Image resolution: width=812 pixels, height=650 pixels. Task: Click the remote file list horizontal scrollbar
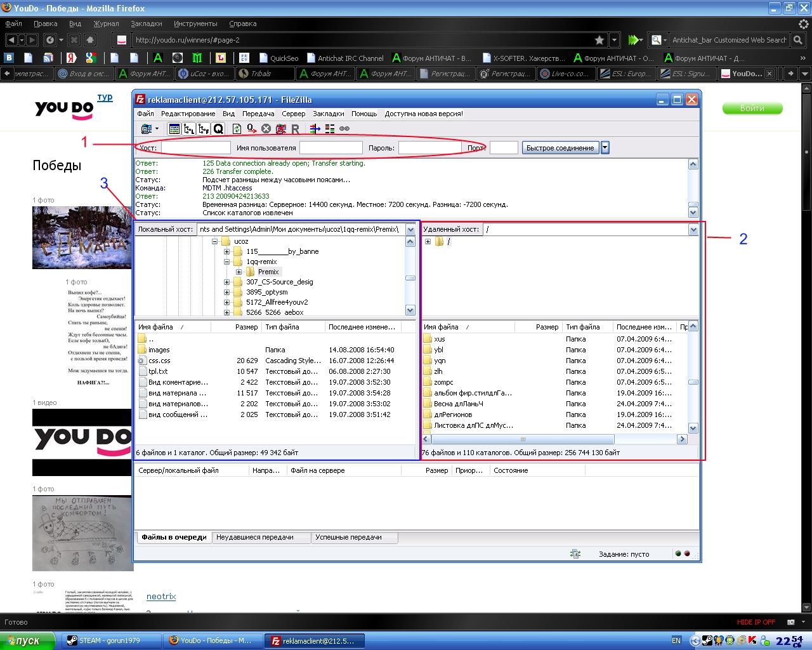click(x=523, y=439)
